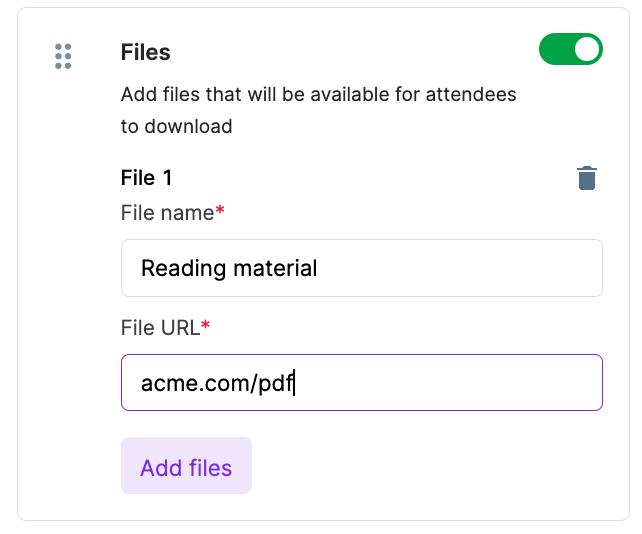This screenshot has width=642, height=534.
Task: Click the 'acme.com/pdf' text in URL field
Action: coord(217,382)
